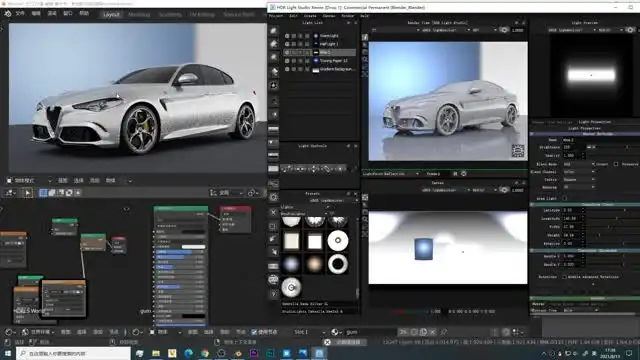Select the highlighted third light row in Light List
Screen dimensions: 640x360
(320, 52)
